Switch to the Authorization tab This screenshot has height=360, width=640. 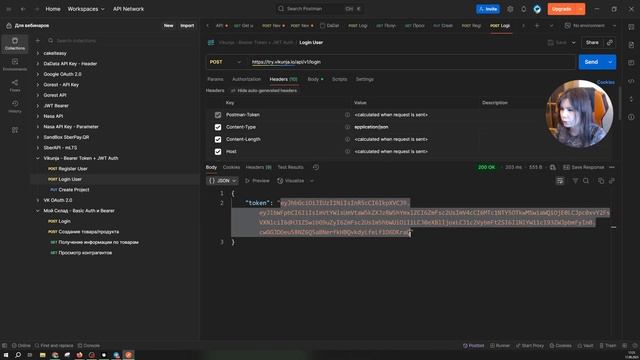[x=246, y=79]
